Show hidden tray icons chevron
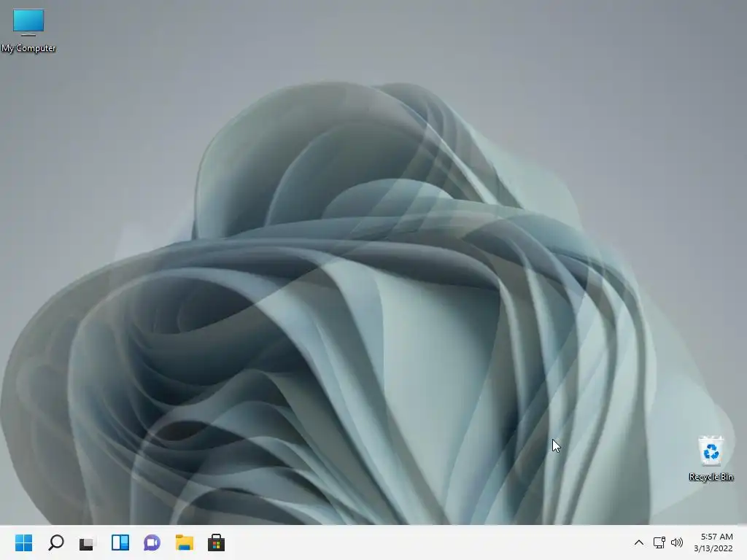Viewport: 747px width, 560px height. pos(639,542)
